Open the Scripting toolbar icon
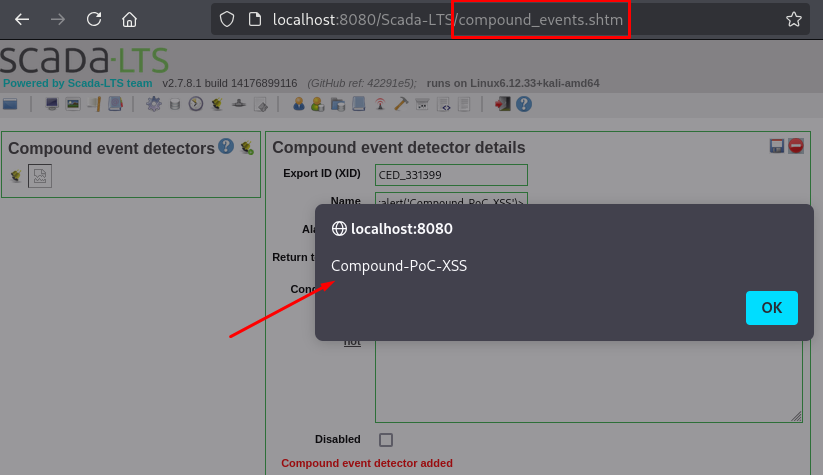Screen dimensions: 823x475 click(x=261, y=104)
